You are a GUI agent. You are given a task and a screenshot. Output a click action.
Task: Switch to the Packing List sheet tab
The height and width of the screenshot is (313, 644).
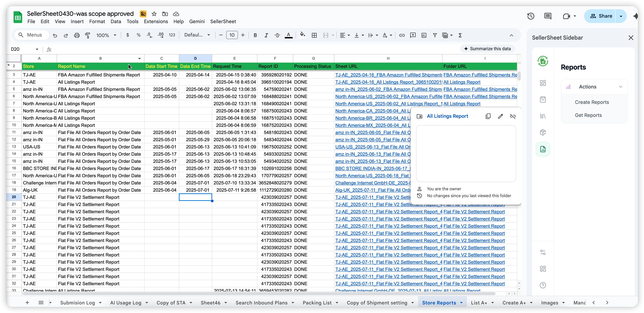tap(317, 303)
